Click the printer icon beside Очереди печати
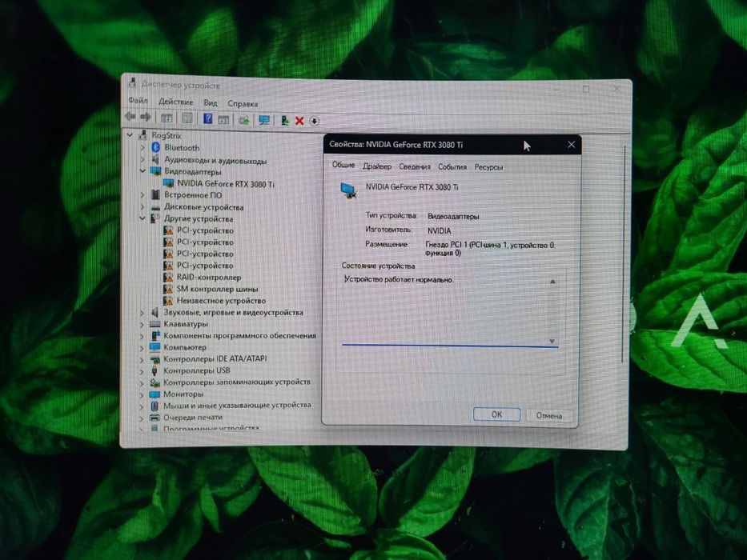 click(155, 417)
